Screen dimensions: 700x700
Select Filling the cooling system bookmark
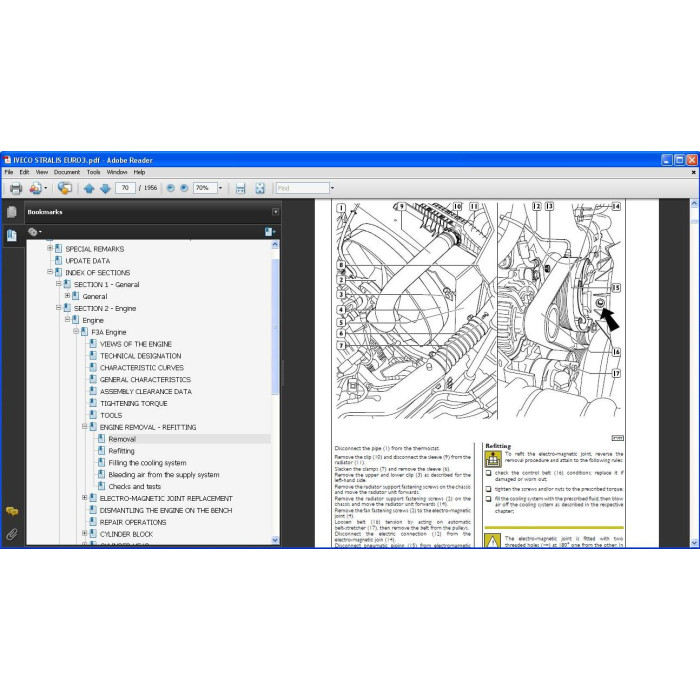[147, 462]
